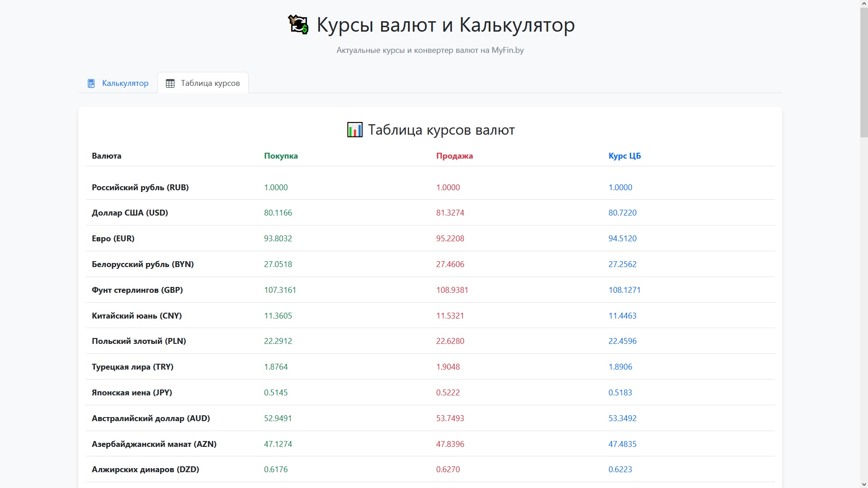
Task: Click the bar chart icon beside table title
Action: [x=354, y=130]
